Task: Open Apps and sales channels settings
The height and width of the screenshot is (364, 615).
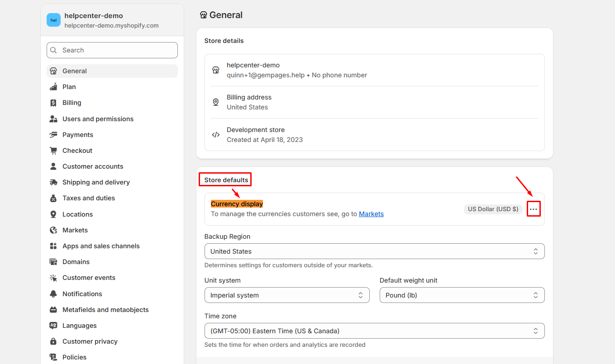Action: [x=101, y=246]
